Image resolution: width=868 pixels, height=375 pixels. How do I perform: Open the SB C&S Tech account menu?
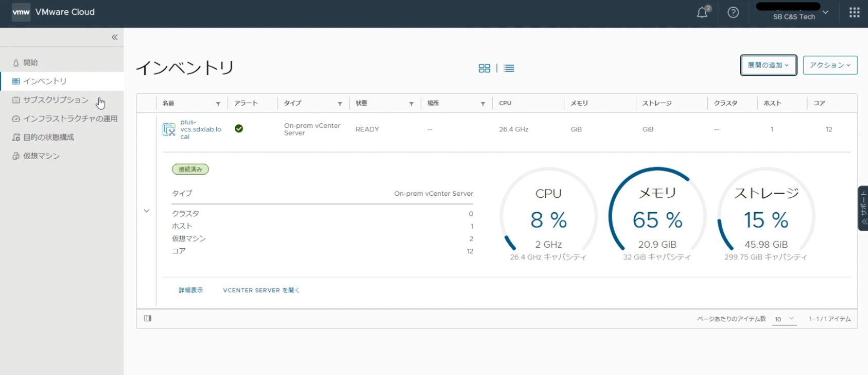pyautogui.click(x=794, y=12)
